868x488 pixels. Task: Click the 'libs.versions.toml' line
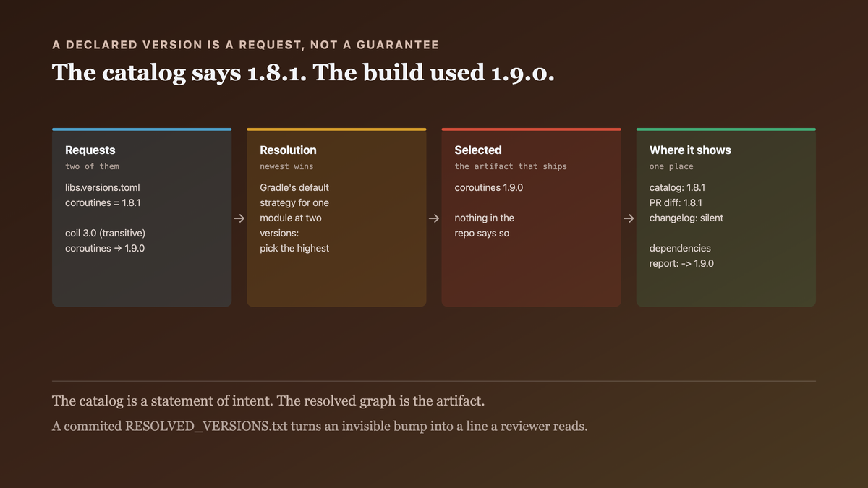[103, 187]
